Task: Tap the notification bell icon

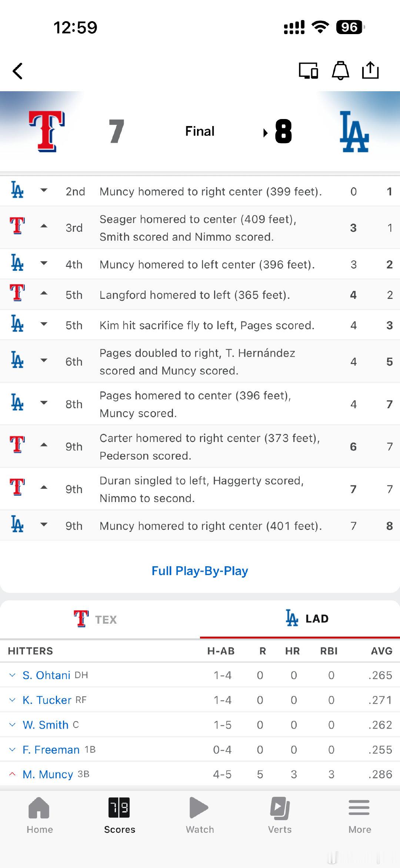Action: [x=340, y=70]
